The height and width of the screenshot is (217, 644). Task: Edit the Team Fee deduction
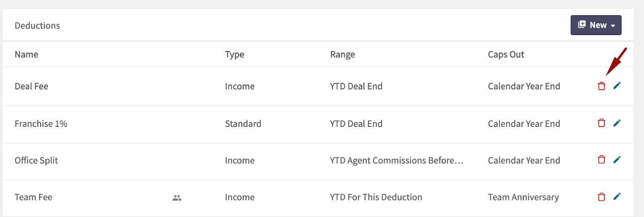pos(617,196)
